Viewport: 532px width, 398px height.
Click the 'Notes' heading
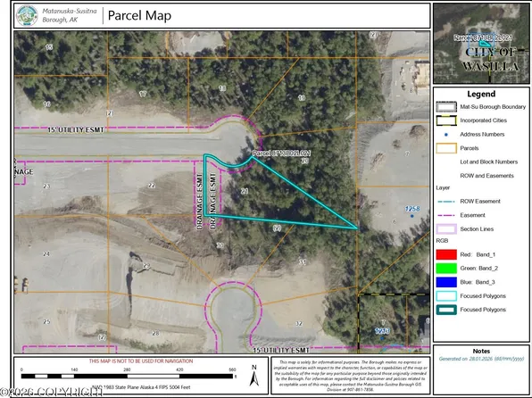click(x=481, y=352)
